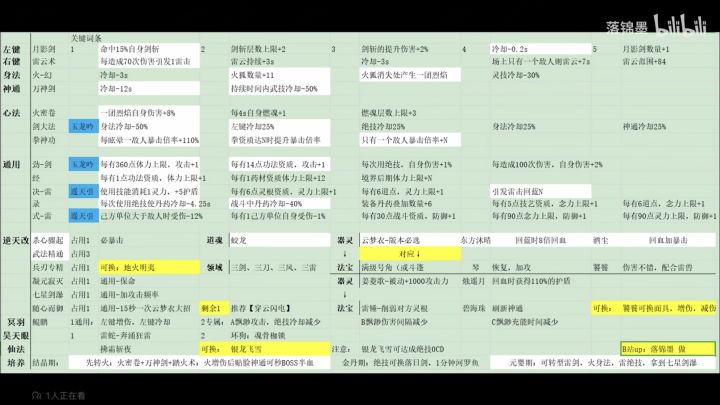Select the 逆天改 row label

tap(16, 240)
